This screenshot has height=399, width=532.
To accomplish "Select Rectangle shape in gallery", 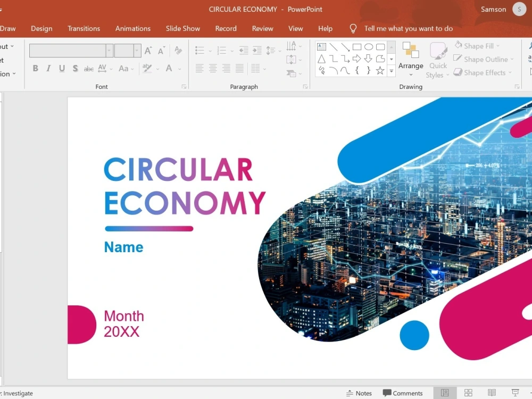I will coord(357,47).
